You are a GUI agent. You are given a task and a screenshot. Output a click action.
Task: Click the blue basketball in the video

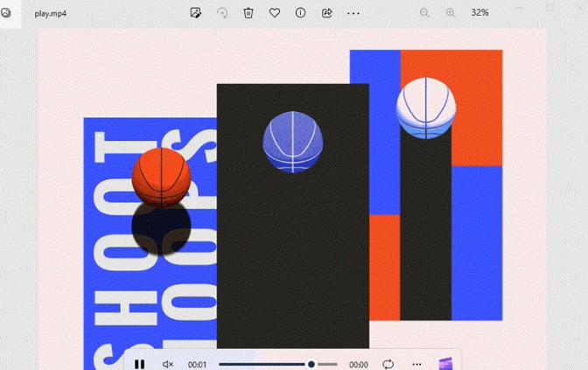tap(293, 142)
